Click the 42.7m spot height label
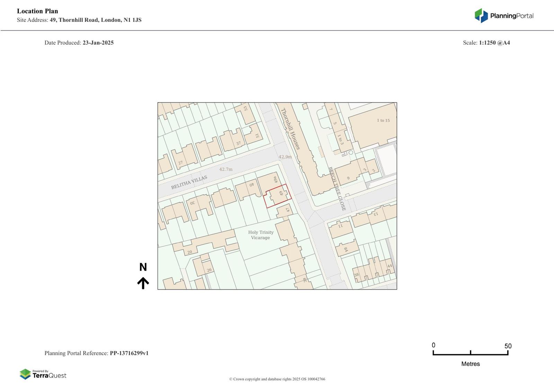The width and height of the screenshot is (554, 392). pos(226,169)
